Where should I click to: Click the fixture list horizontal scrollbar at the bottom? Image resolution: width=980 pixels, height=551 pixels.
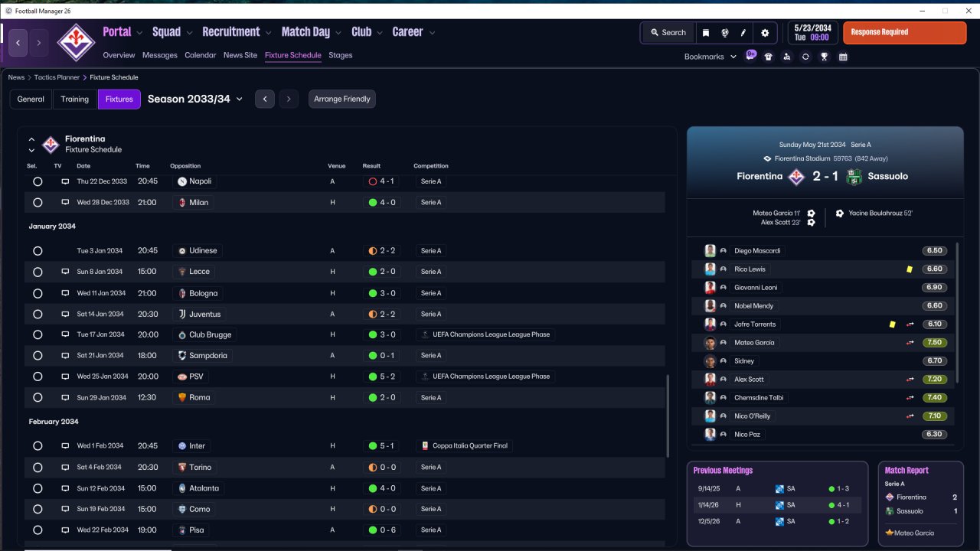98,549
